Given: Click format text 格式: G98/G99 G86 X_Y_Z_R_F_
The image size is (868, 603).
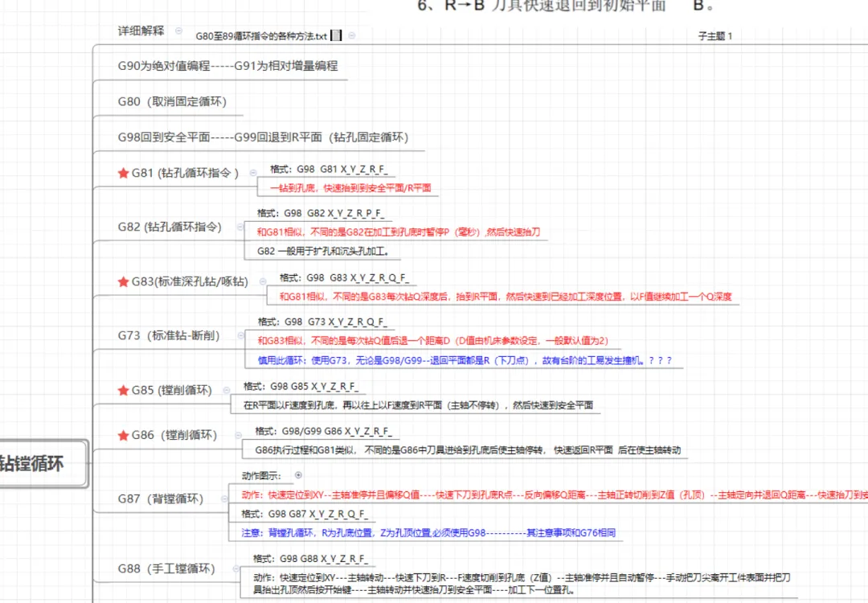Looking at the screenshot, I should 324,432.
